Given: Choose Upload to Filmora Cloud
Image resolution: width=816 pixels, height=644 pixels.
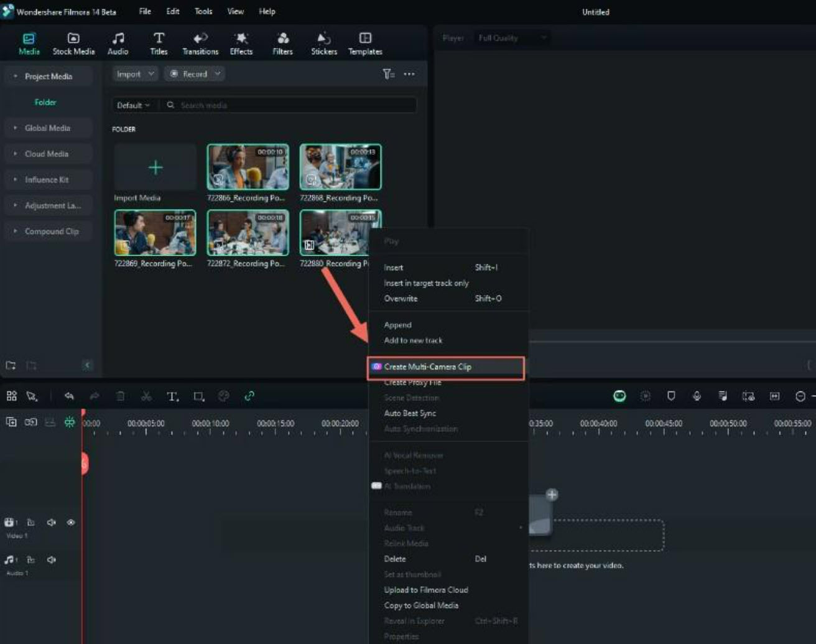Looking at the screenshot, I should pyautogui.click(x=425, y=590).
